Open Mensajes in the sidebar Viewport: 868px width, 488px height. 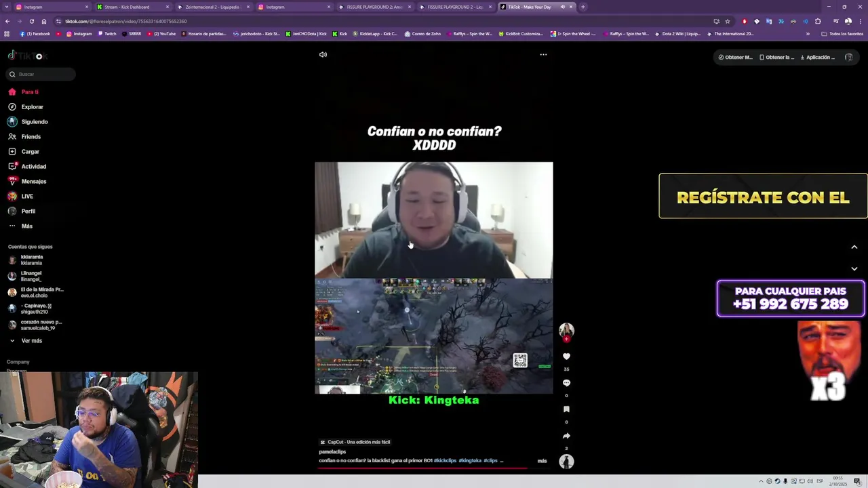coord(27,181)
